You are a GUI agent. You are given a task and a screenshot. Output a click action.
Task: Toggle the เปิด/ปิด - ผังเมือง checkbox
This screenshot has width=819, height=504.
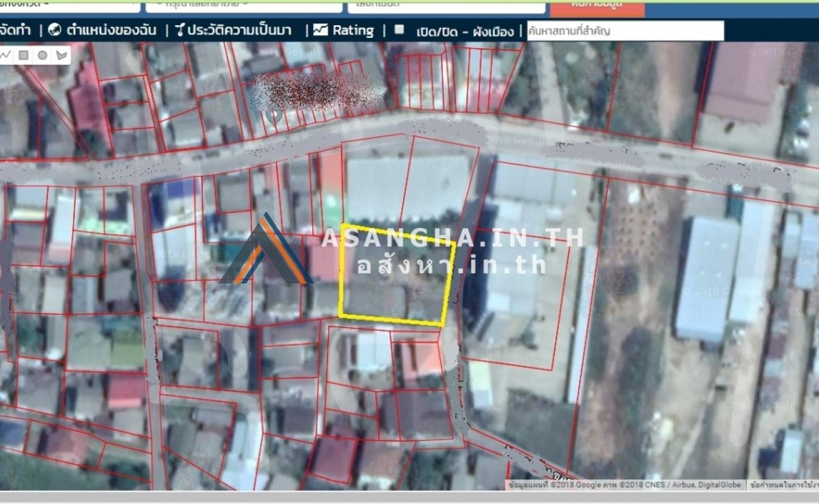399,29
